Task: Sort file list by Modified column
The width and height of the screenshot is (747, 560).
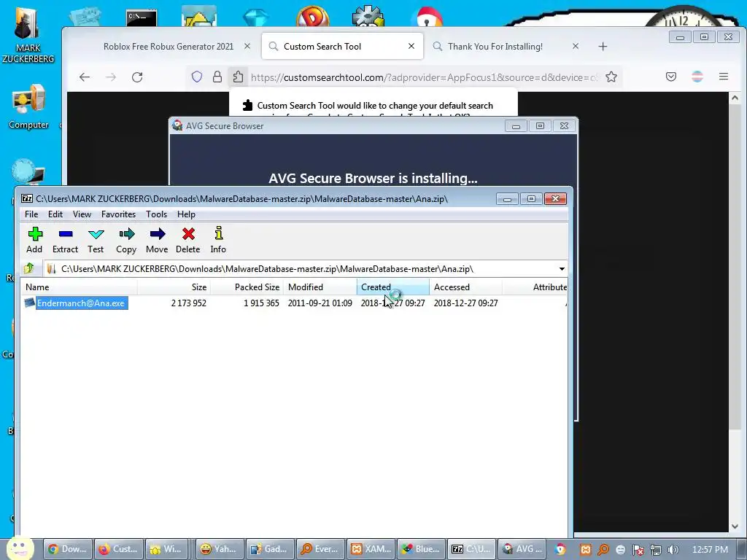Action: pos(320,287)
